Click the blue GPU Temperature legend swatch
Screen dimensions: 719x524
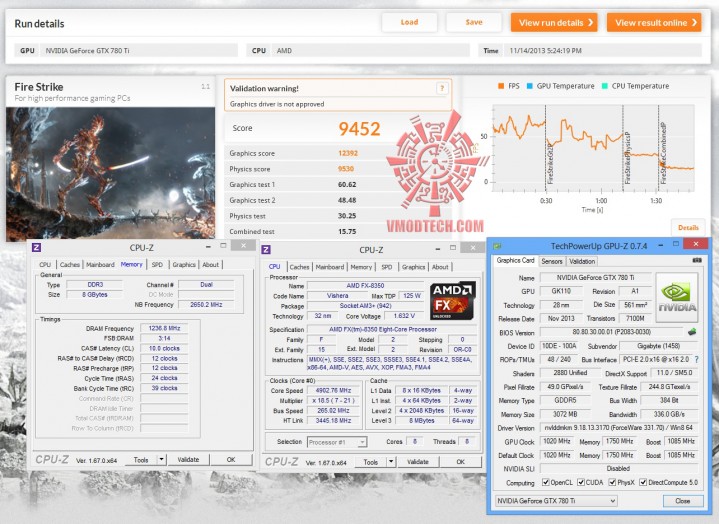[x=530, y=86]
